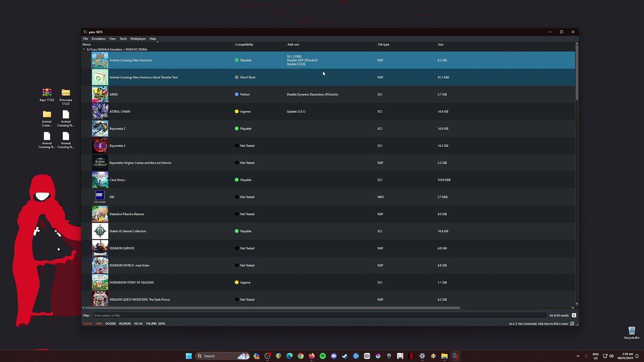Open Spotify from the taskbar
This screenshot has width=644, height=362.
pos(323,356)
